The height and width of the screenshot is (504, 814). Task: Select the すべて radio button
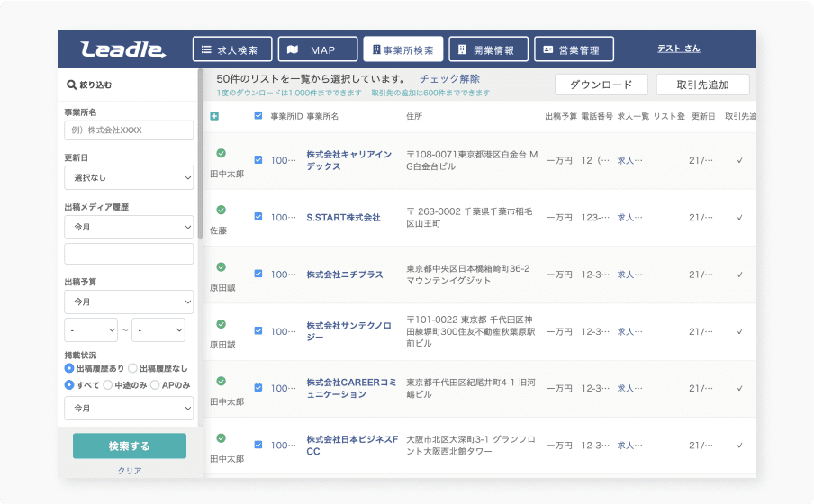[x=69, y=384]
